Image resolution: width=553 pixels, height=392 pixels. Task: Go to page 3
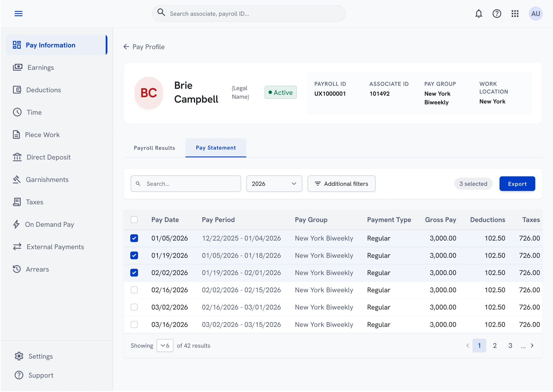(x=510, y=345)
